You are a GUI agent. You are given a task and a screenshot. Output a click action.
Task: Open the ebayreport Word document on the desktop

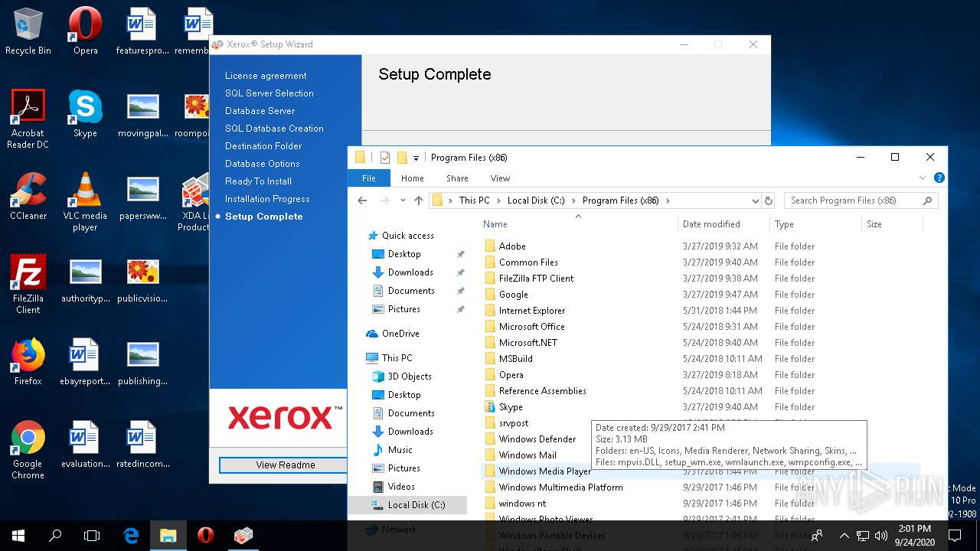pyautogui.click(x=85, y=362)
